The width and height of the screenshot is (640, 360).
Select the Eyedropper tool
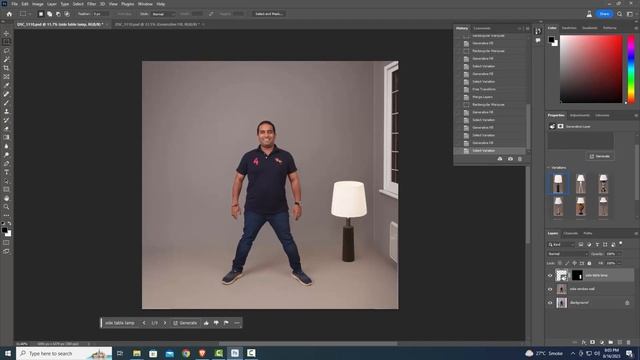click(x=6, y=85)
